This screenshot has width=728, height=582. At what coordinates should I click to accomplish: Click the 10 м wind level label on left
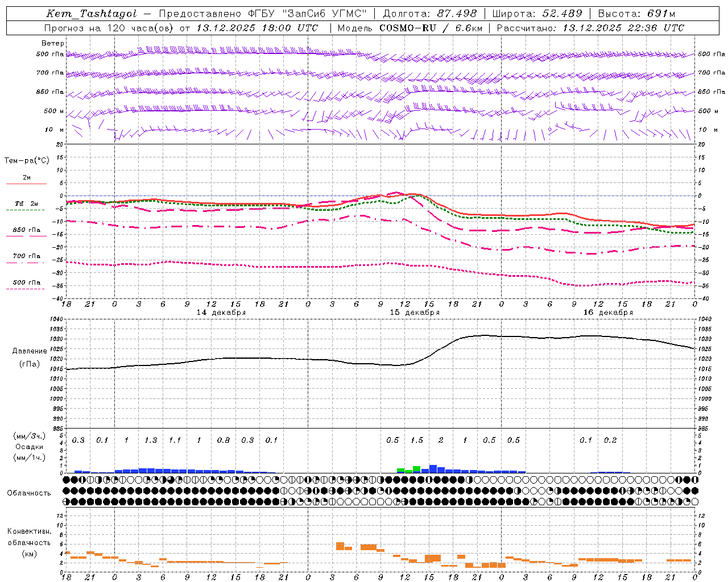point(54,130)
